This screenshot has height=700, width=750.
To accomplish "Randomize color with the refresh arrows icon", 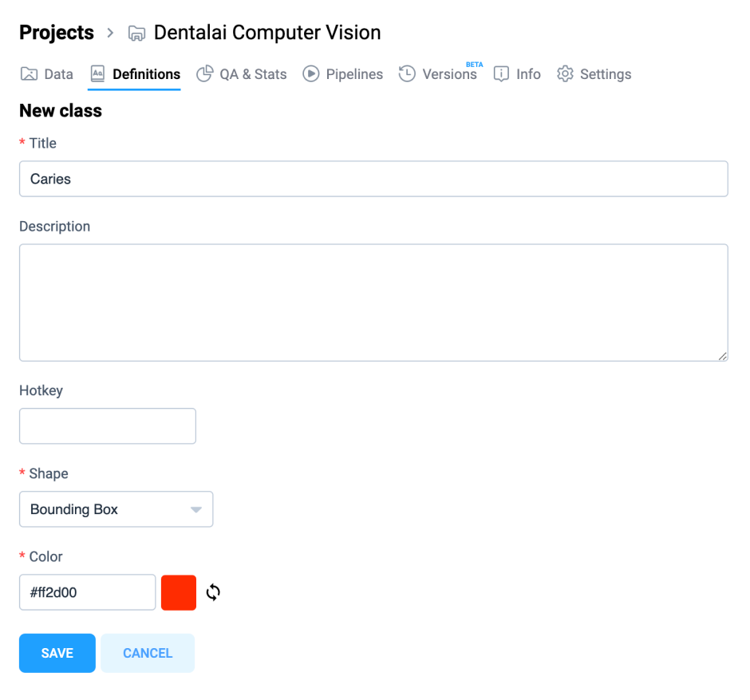I will pyautogui.click(x=213, y=592).
